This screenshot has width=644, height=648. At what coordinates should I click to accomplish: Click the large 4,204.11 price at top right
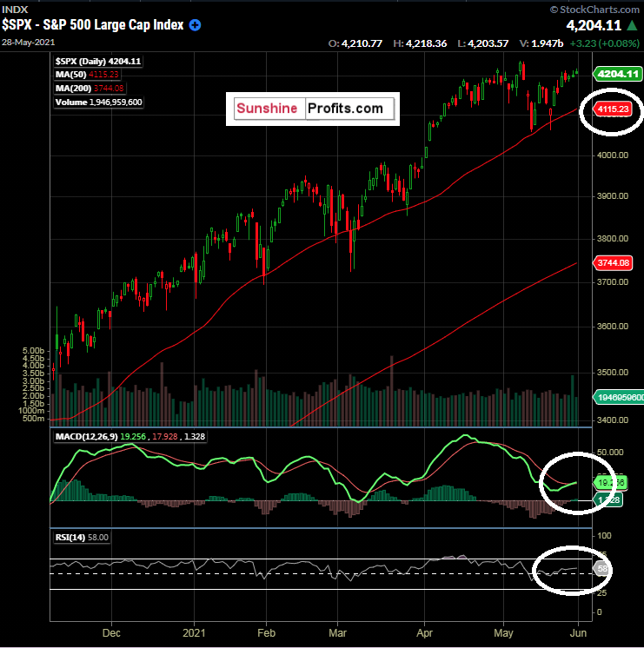pos(594,25)
